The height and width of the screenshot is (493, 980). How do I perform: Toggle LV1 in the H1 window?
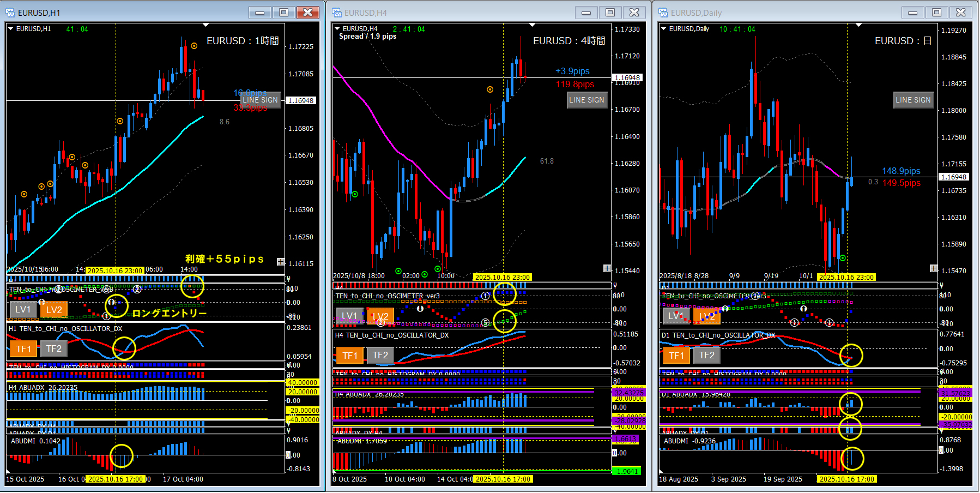(x=23, y=310)
